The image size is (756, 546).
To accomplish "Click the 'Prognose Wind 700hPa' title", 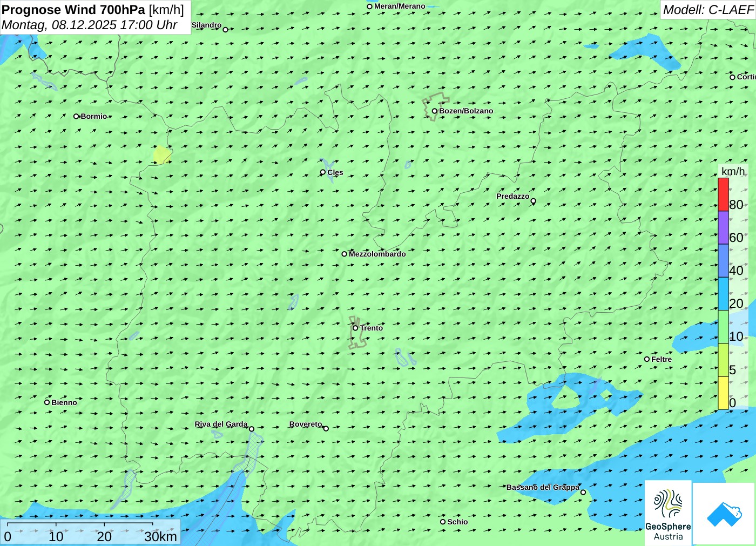I will (x=73, y=10).
